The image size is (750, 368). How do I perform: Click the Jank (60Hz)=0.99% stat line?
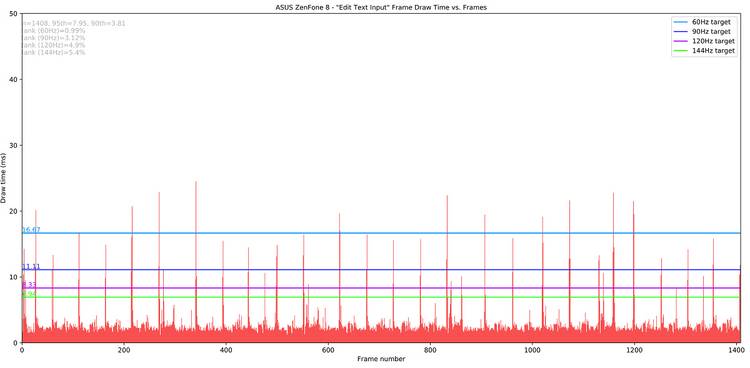point(54,31)
